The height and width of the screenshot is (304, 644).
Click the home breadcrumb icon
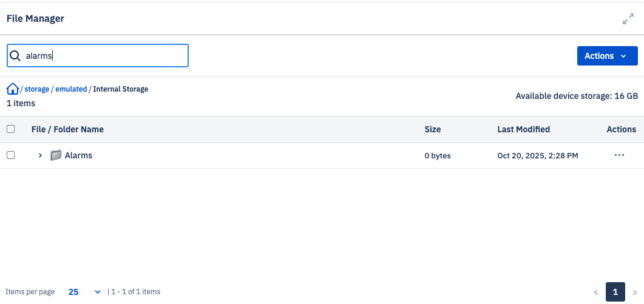pos(12,89)
